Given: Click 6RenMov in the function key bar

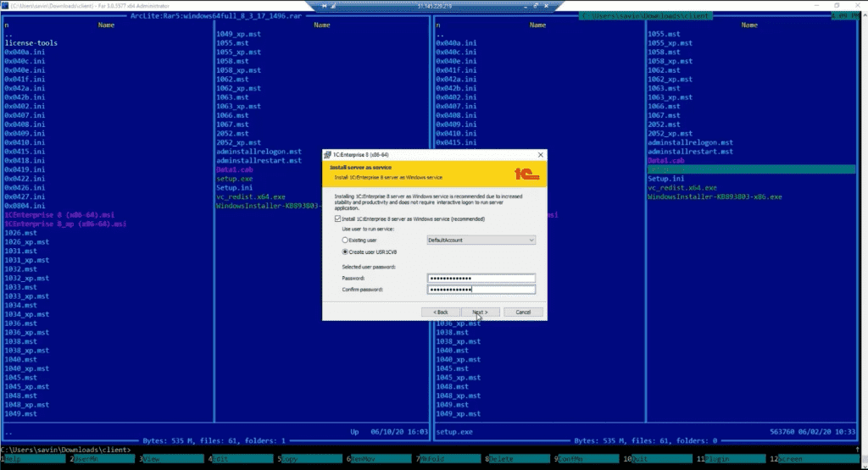Looking at the screenshot, I should coord(381,459).
